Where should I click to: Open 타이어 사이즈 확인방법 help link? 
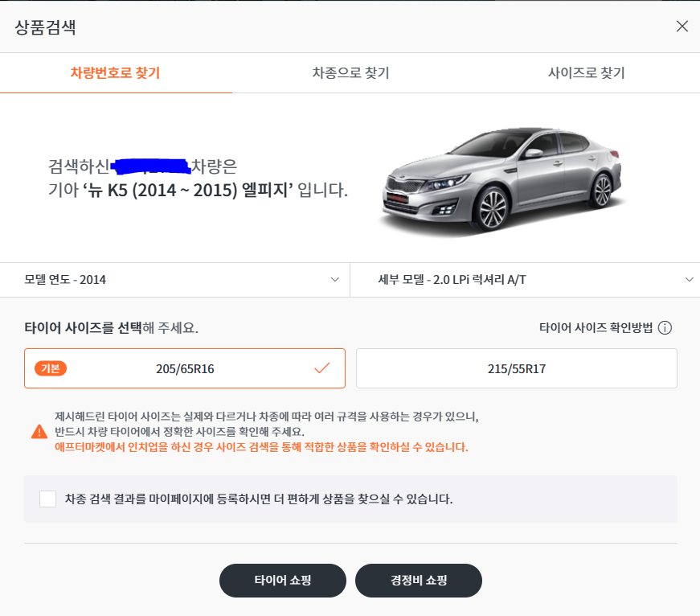(x=596, y=328)
